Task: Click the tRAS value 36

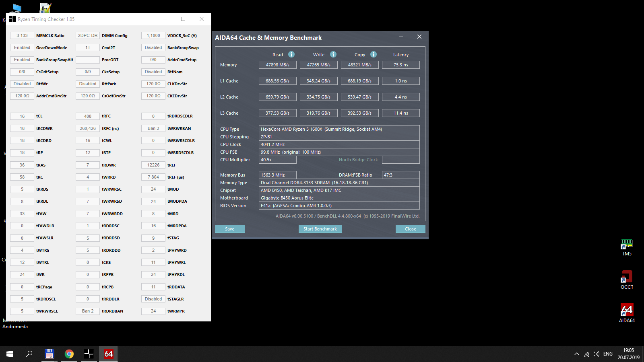Action: pyautogui.click(x=22, y=165)
